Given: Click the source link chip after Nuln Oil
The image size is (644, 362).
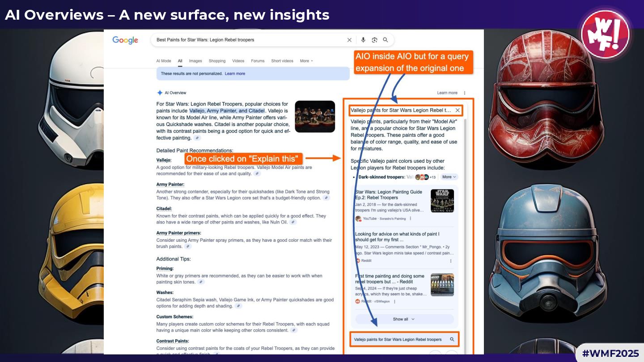Looking at the screenshot, I should [x=293, y=222].
